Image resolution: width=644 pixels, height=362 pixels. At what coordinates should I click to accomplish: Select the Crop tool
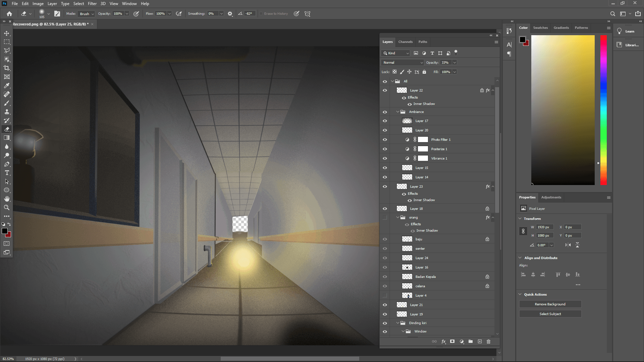(7, 68)
